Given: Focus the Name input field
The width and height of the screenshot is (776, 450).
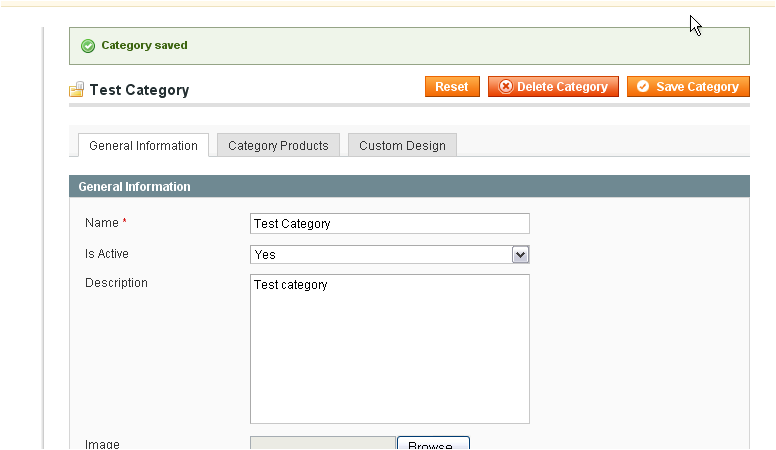Looking at the screenshot, I should pos(390,224).
